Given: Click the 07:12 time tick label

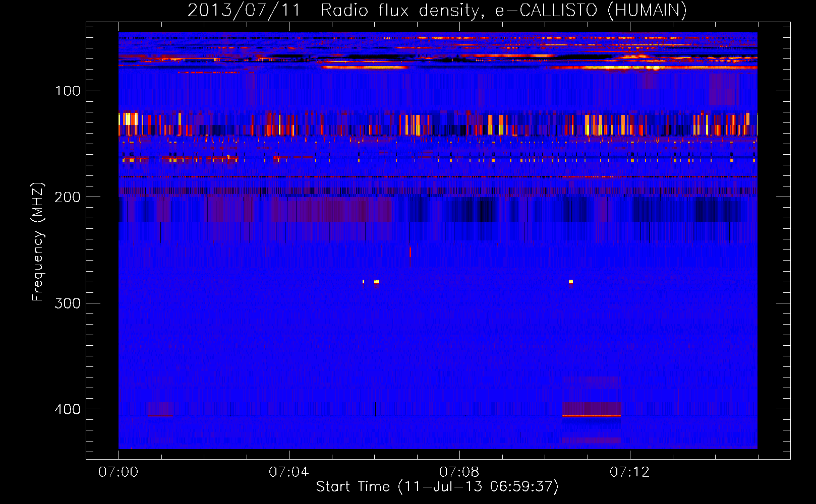Looking at the screenshot, I should [x=629, y=472].
